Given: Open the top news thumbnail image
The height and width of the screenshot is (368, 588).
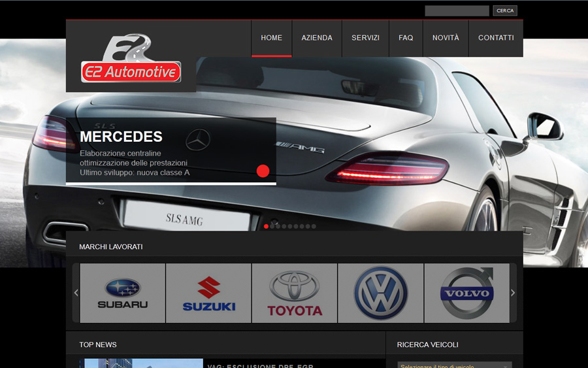Looking at the screenshot, I should [141, 363].
